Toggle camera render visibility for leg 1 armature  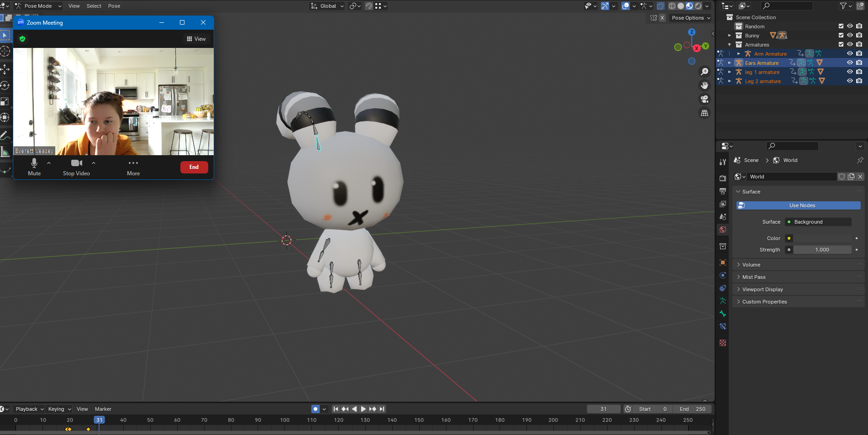(859, 72)
